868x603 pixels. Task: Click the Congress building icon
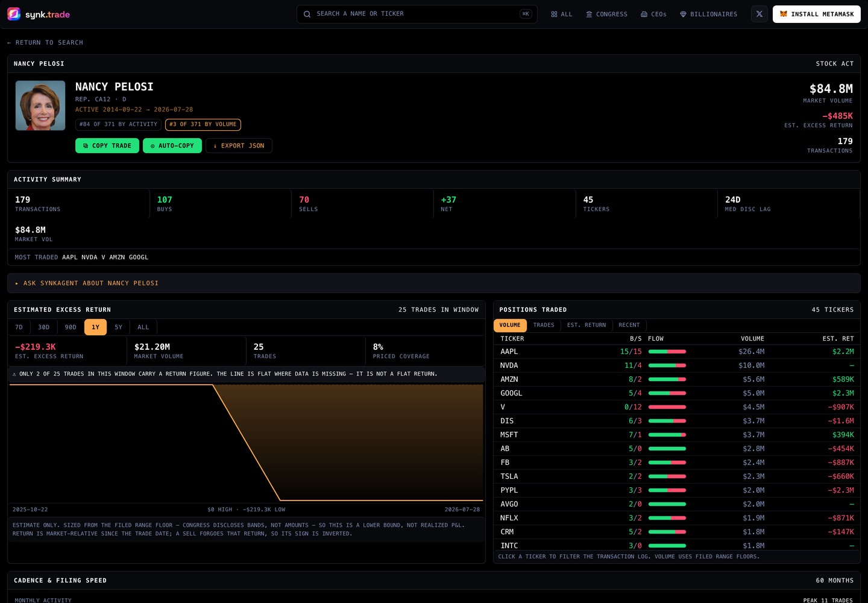(589, 14)
